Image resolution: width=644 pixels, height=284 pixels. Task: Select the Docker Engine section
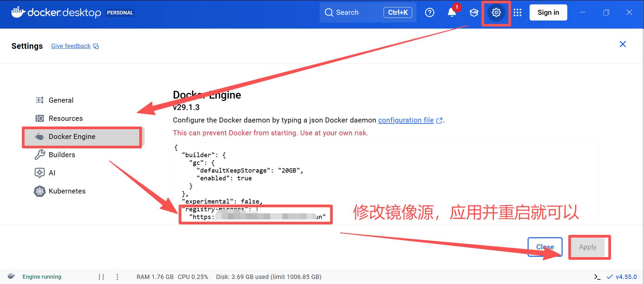point(83,137)
